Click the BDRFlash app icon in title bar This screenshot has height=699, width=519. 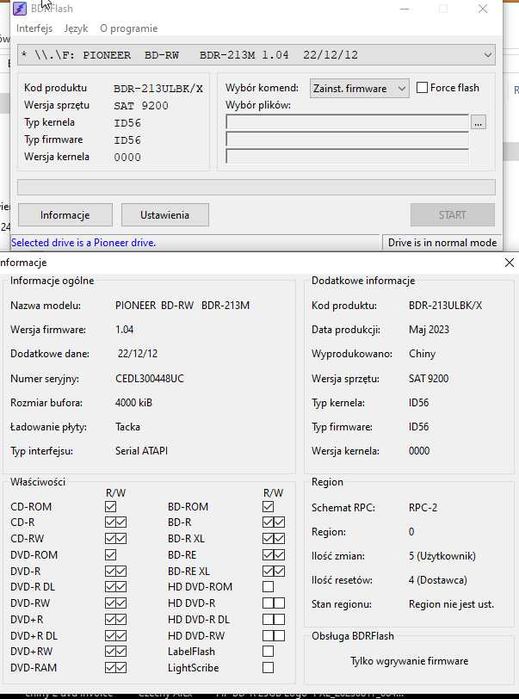coord(20,8)
